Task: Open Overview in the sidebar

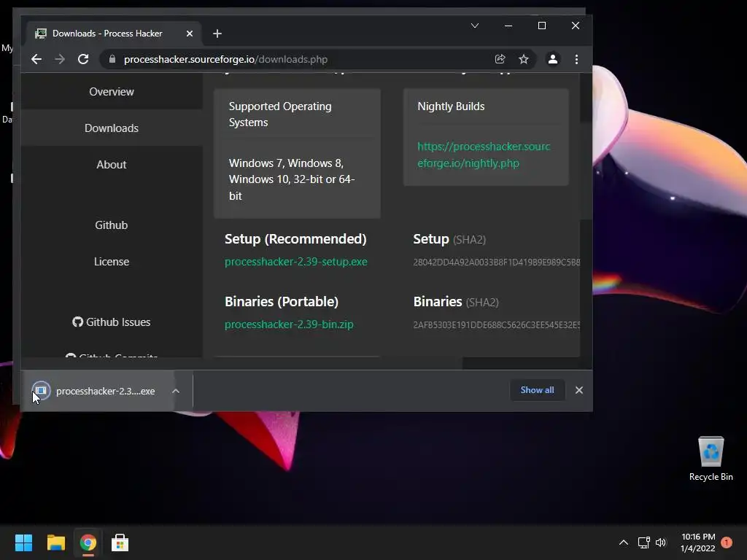Action: click(112, 91)
